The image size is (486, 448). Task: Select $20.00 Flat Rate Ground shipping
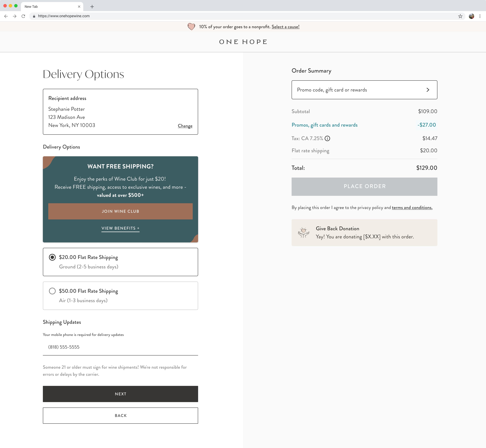coord(52,257)
